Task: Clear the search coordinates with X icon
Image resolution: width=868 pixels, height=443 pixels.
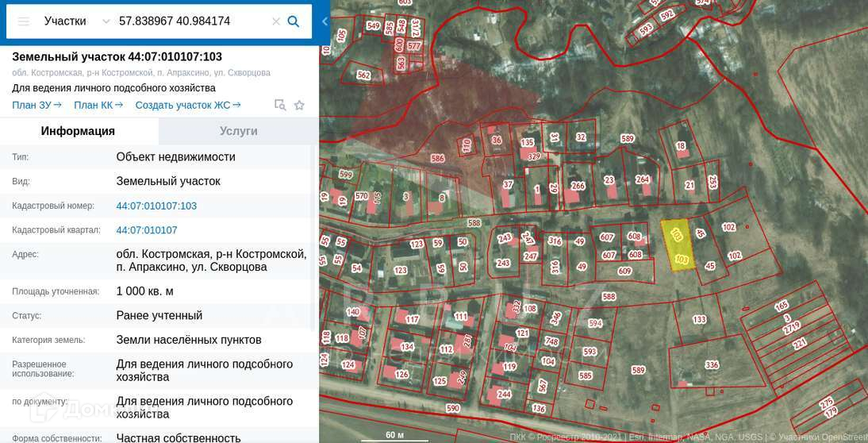Action: coord(275,21)
